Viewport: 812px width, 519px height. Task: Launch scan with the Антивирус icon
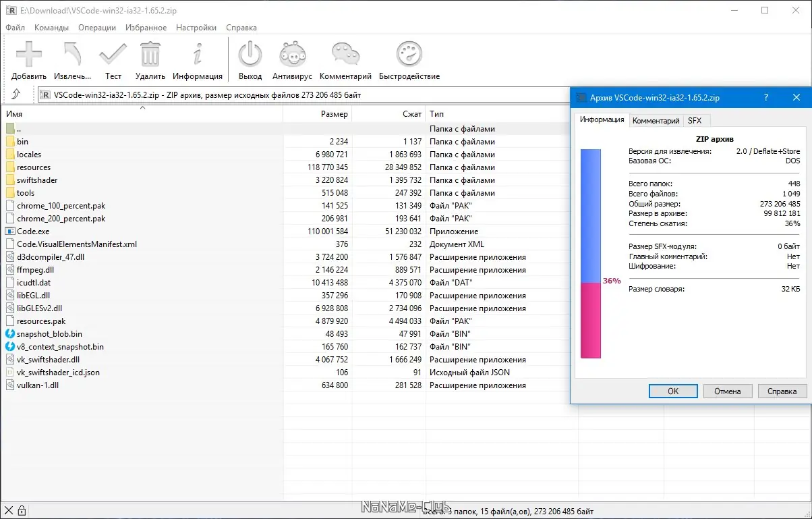click(x=293, y=54)
